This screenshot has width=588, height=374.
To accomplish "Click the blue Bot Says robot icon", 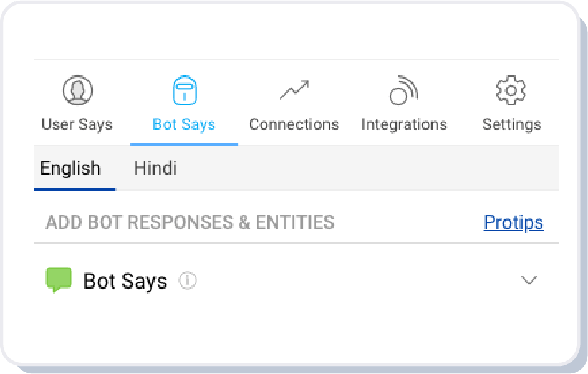I will [185, 91].
